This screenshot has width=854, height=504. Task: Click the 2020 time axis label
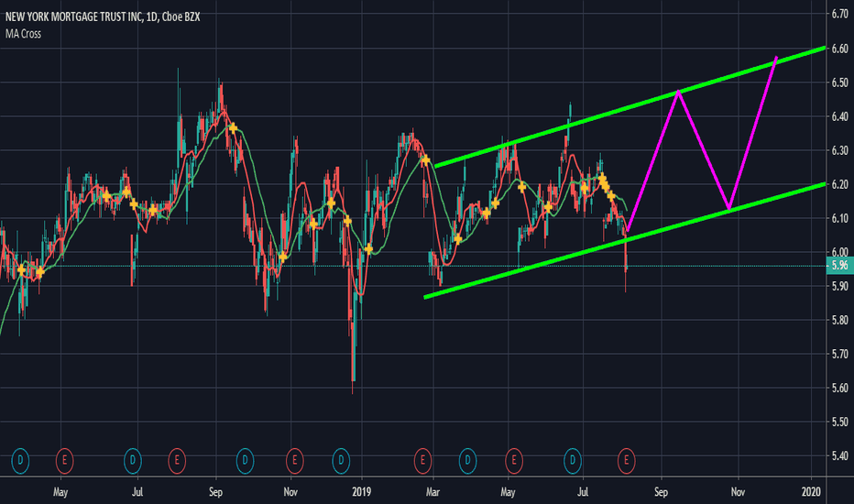tap(811, 492)
